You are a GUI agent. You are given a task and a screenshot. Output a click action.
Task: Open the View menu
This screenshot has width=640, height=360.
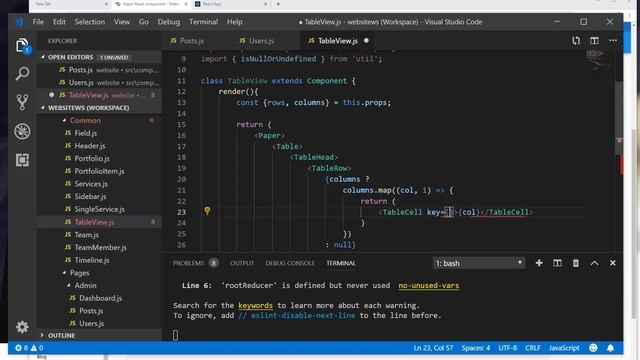122,22
